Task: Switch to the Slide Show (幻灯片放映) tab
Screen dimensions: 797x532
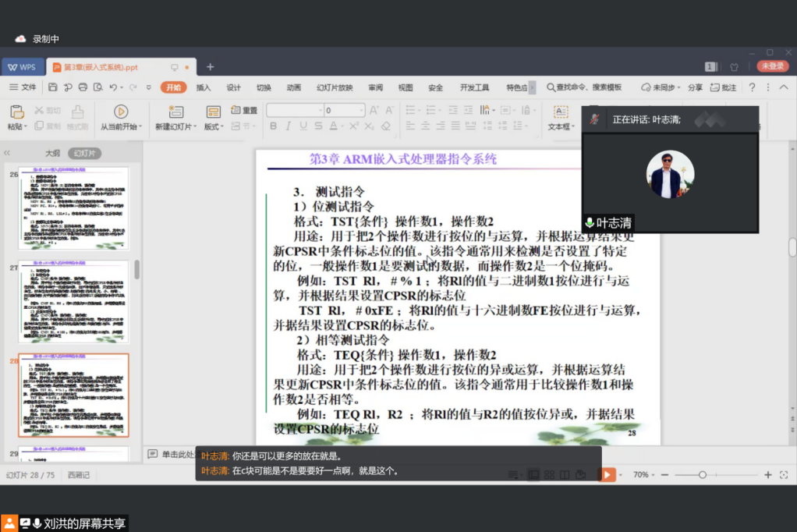Action: coord(335,87)
